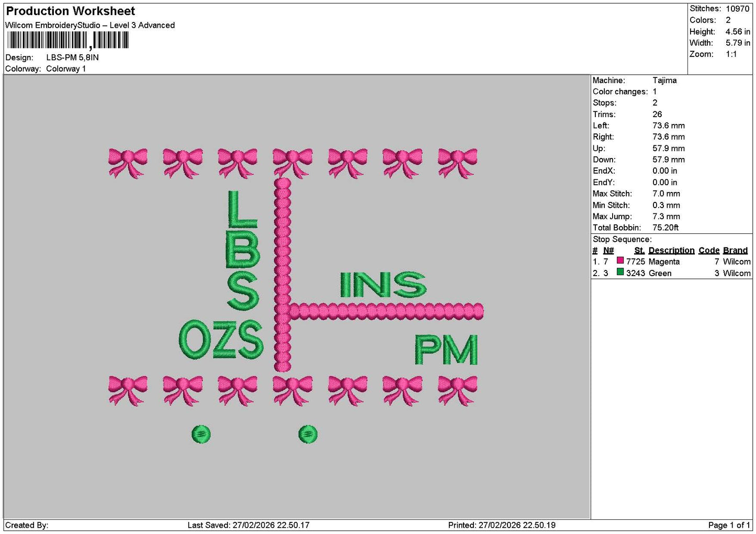Select the min stitch value 0.3 mm
The height and width of the screenshot is (534, 756).
[x=666, y=205]
